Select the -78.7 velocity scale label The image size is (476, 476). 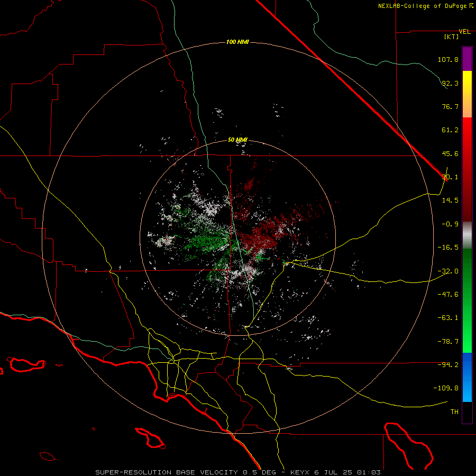[448, 342]
